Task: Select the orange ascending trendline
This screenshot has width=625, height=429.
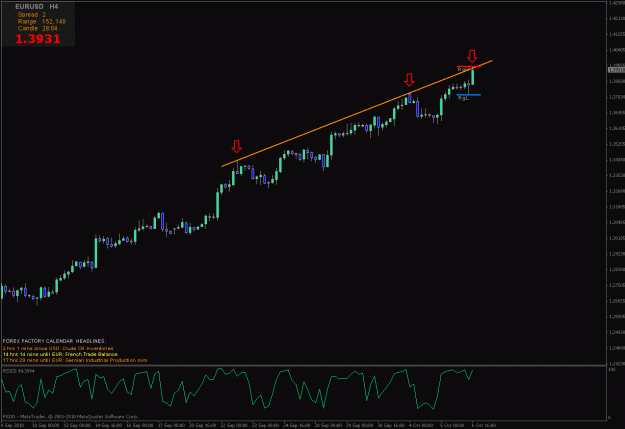Action: click(x=357, y=114)
